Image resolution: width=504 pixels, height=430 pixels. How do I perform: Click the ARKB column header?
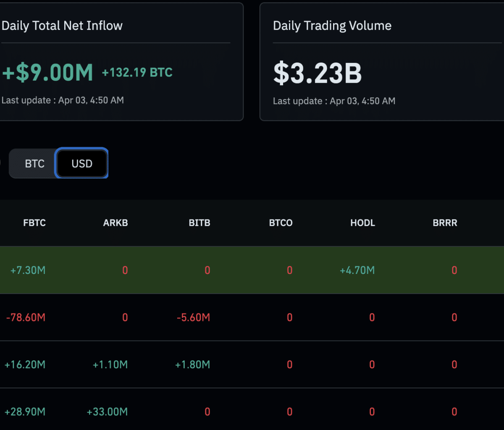(115, 223)
